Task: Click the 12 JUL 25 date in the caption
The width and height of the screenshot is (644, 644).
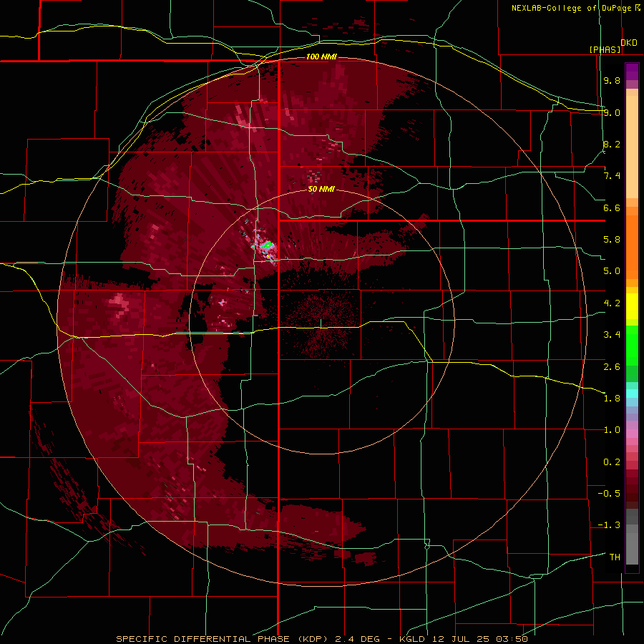Action: tap(462, 639)
